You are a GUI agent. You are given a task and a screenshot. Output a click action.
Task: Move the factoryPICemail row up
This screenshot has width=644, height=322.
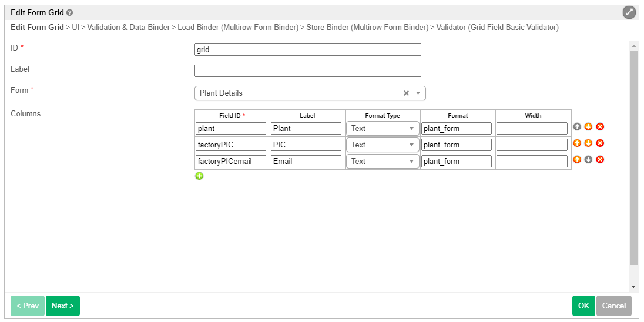(x=577, y=160)
